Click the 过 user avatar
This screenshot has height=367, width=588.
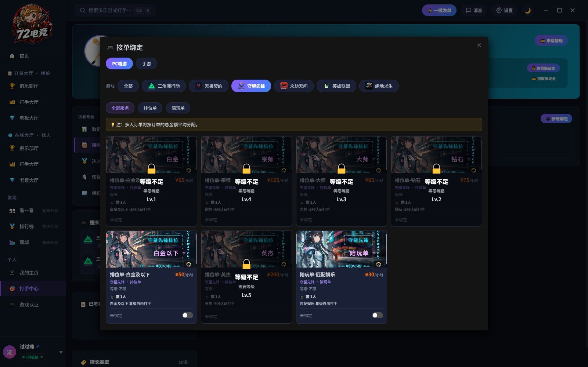point(10,352)
